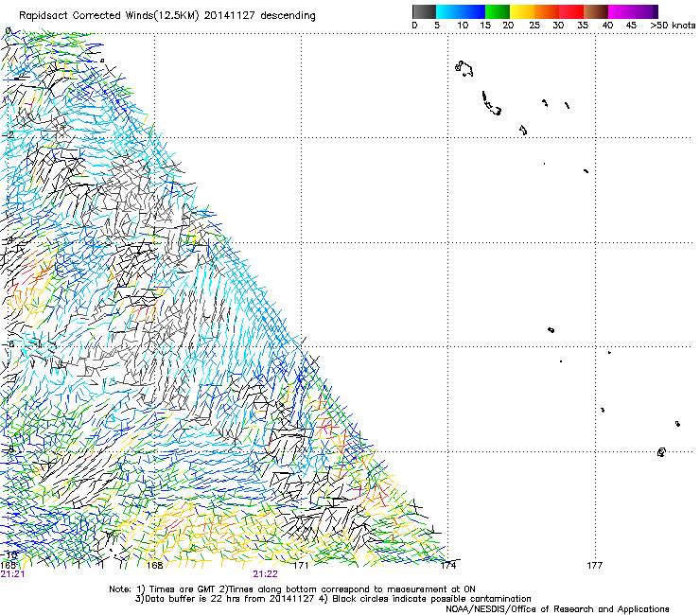Click the '177' longitude axis label
Screen dimensions: 700x615
tap(595, 566)
